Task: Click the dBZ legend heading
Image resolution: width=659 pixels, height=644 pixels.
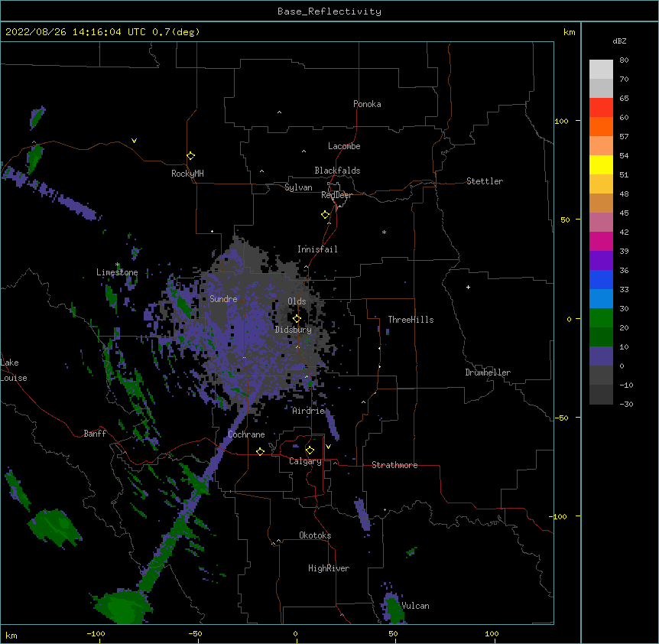Action: [619, 41]
